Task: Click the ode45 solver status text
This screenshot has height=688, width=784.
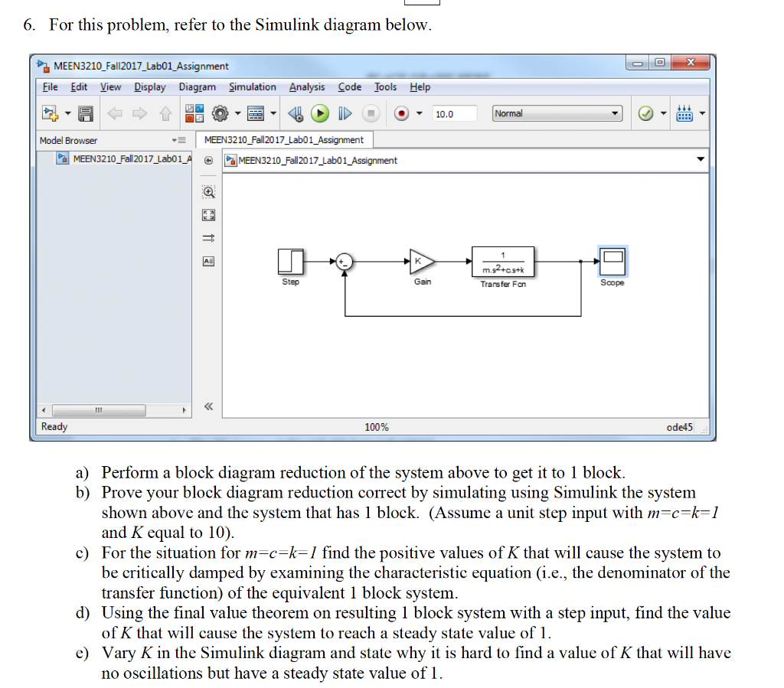Action: coord(680,427)
